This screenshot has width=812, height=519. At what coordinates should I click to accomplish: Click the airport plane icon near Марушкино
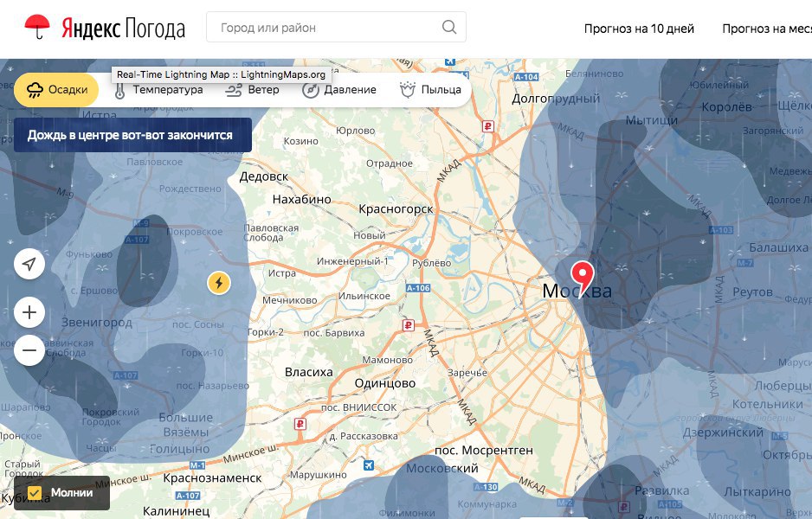368,465
